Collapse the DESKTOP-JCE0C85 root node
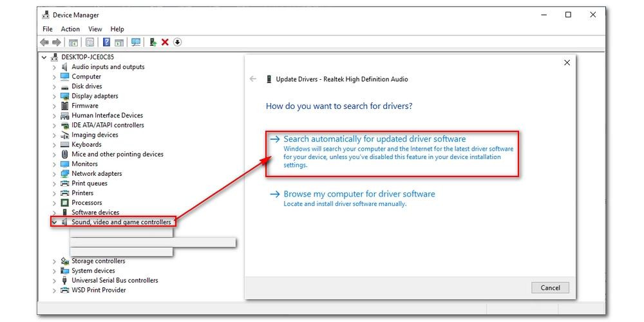Image resolution: width=644 pixels, height=322 pixels. [44, 57]
